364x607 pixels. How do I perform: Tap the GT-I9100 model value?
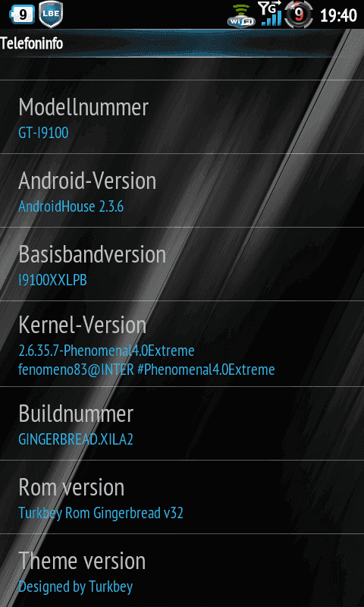pos(43,134)
